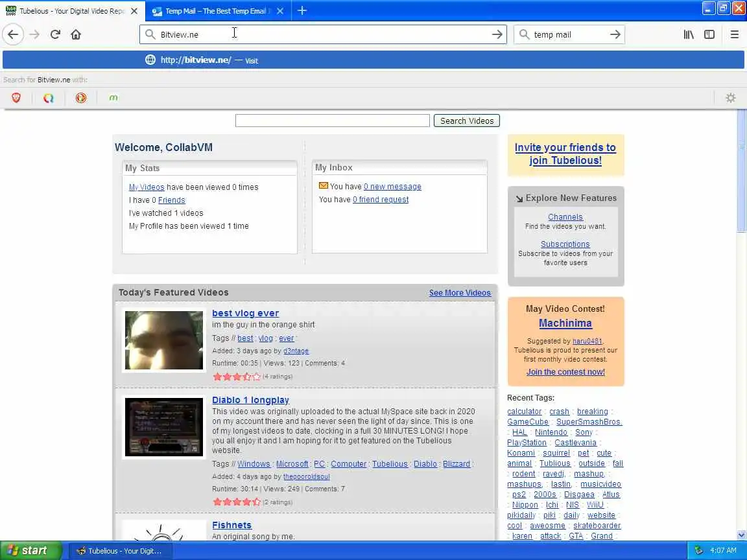The image size is (747, 560).
Task: Toggle the sidebar view icon
Action: pos(709,34)
